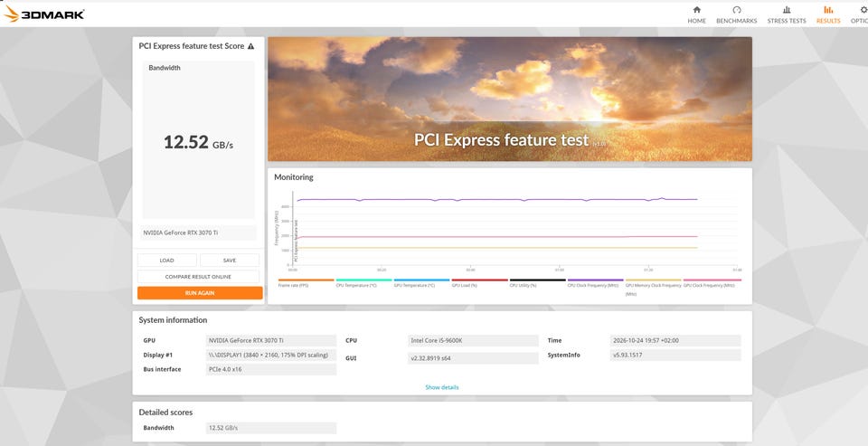The height and width of the screenshot is (446, 868).
Task: Click the orange Run Again button
Action: pyautogui.click(x=200, y=293)
